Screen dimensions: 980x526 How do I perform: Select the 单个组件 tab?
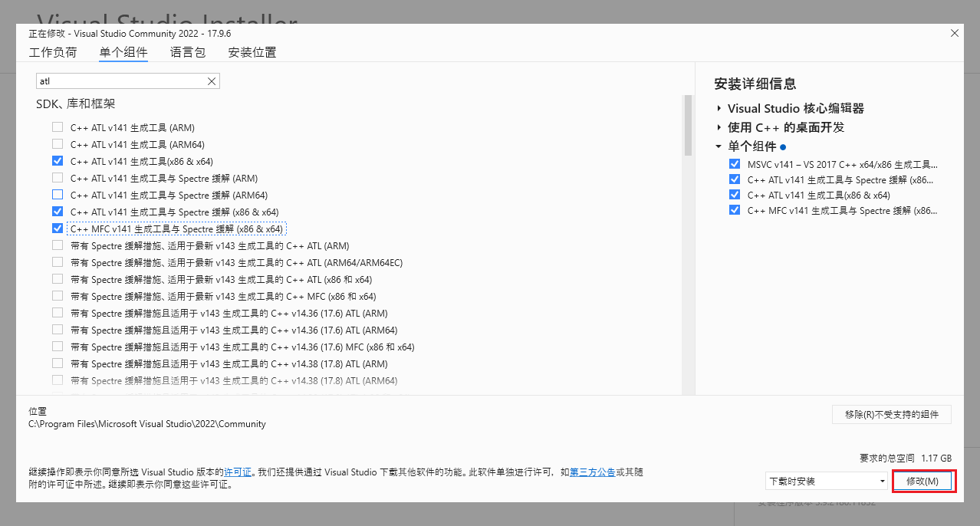(123, 53)
